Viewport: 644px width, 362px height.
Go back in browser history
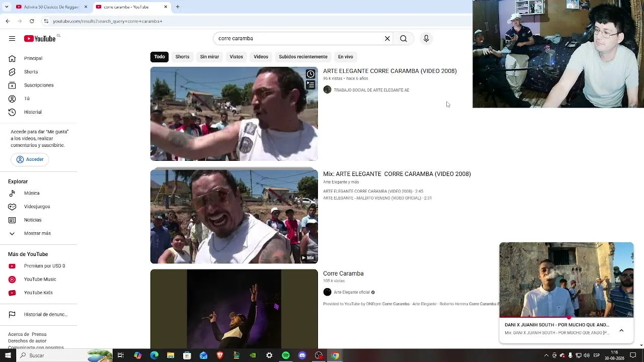coord(8,21)
